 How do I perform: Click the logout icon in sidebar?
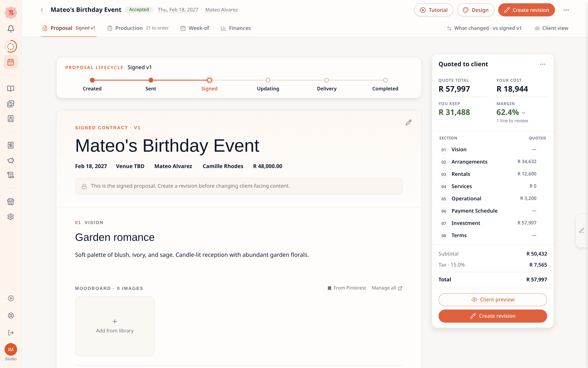(11, 333)
